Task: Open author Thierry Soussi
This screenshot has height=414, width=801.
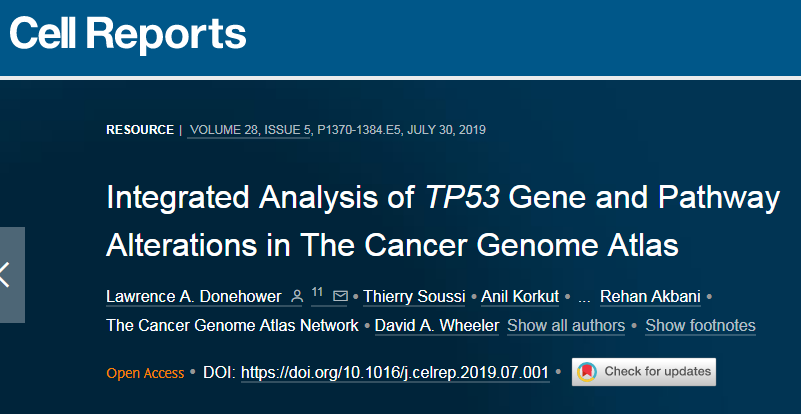Action: click(x=414, y=296)
